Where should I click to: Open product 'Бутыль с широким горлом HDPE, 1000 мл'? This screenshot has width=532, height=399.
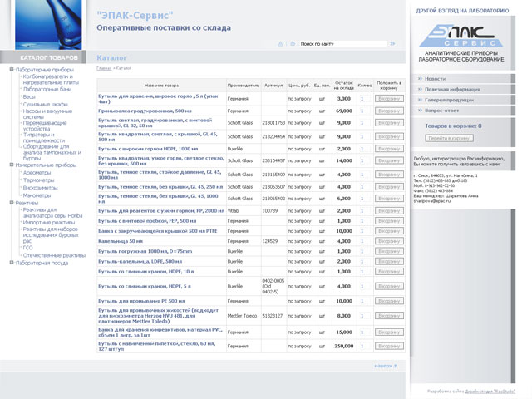[148, 149]
